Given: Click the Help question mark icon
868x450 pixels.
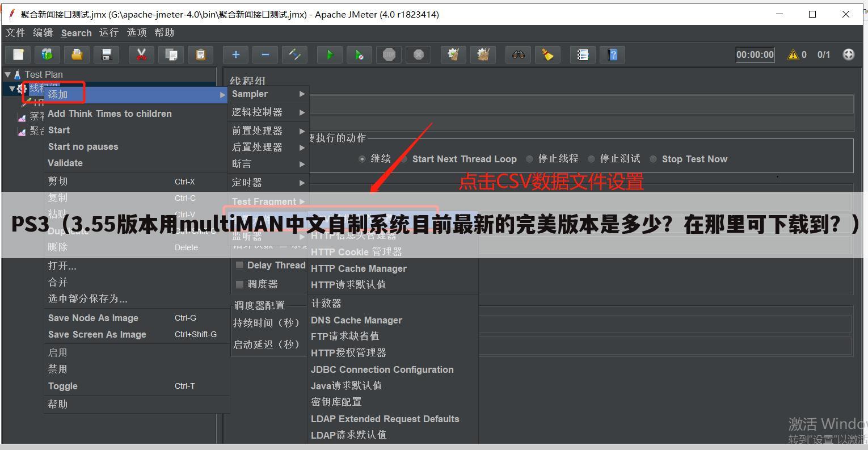Looking at the screenshot, I should coord(612,54).
